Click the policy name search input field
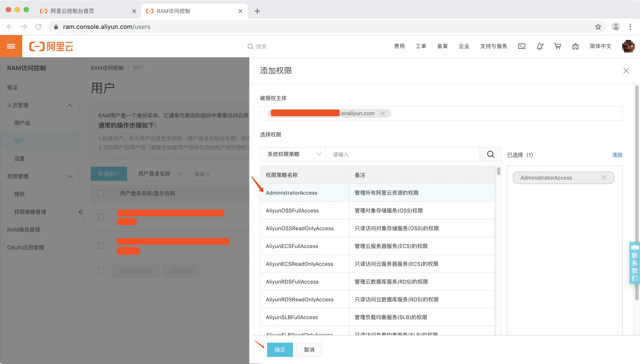The image size is (640, 364). point(402,154)
